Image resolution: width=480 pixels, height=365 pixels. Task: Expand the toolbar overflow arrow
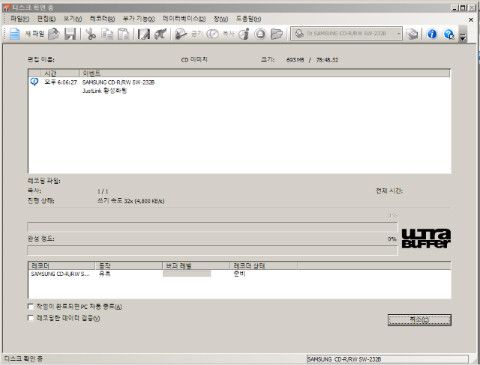tap(463, 34)
